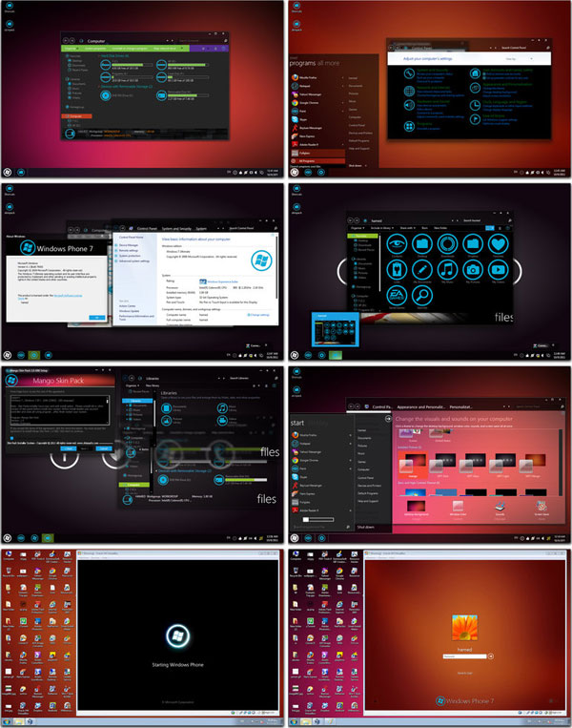Select Removable Disk icon in Computer window

[x=161, y=95]
